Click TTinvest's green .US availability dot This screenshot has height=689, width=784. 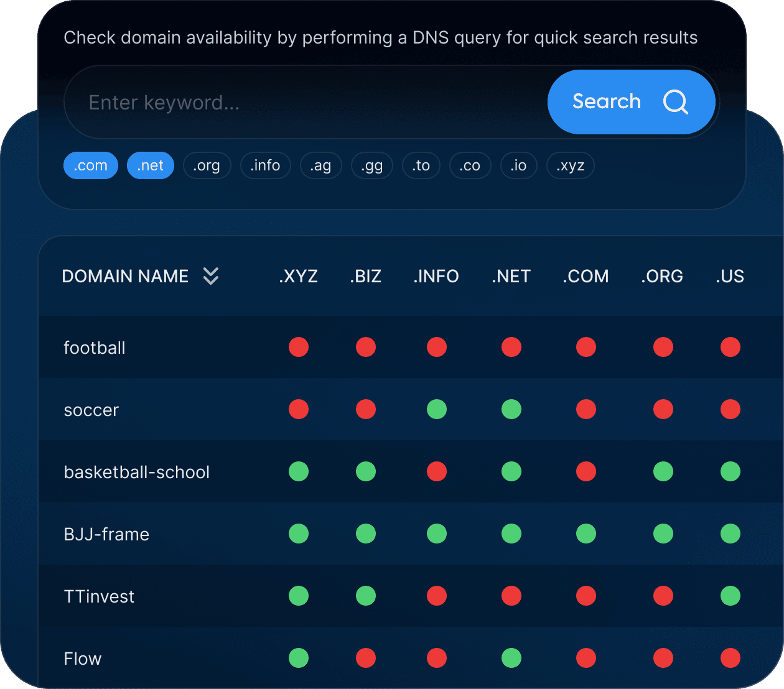click(x=730, y=596)
